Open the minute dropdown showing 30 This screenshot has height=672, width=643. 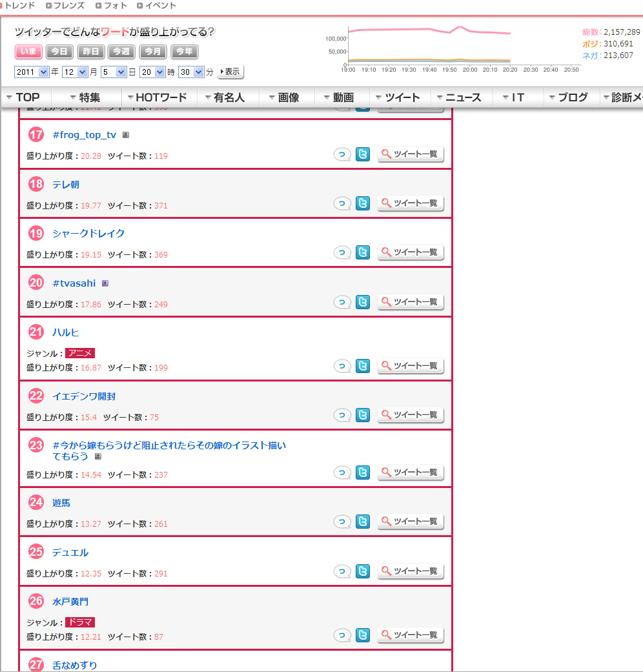click(x=190, y=72)
